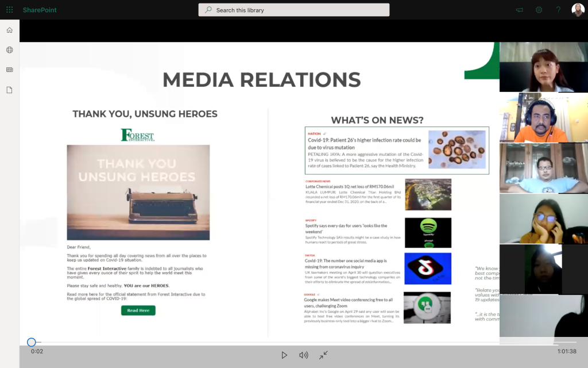Open the megaphone feedback icon
The height and width of the screenshot is (368, 588).
519,10
